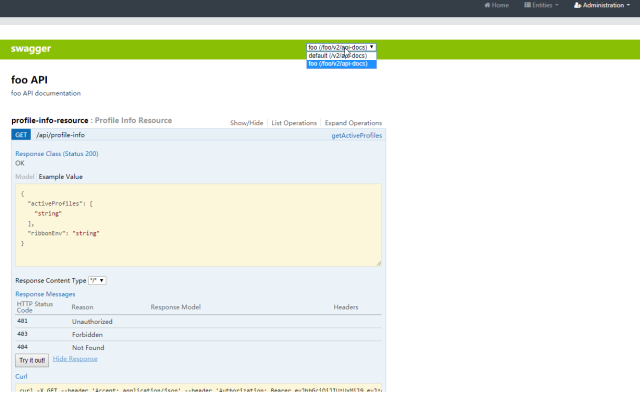Image resolution: width=640 pixels, height=398 pixels.
Task: Click the swagger logo text
Action: tap(31, 49)
